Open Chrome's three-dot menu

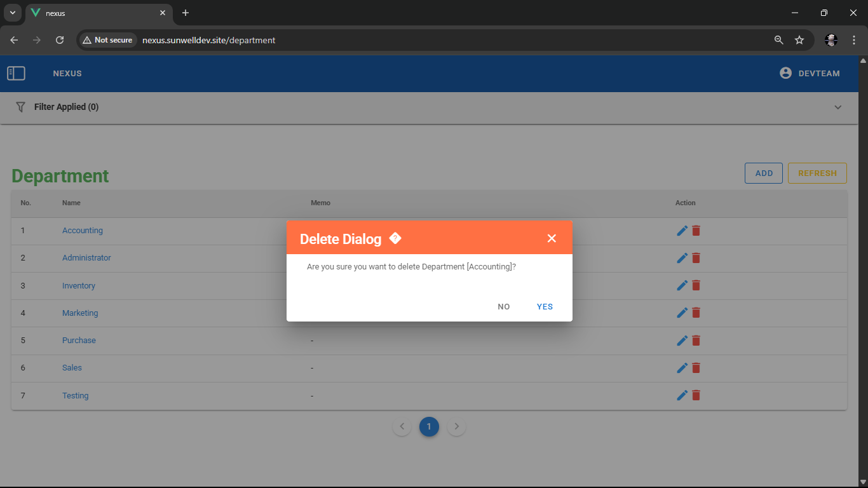[854, 40]
